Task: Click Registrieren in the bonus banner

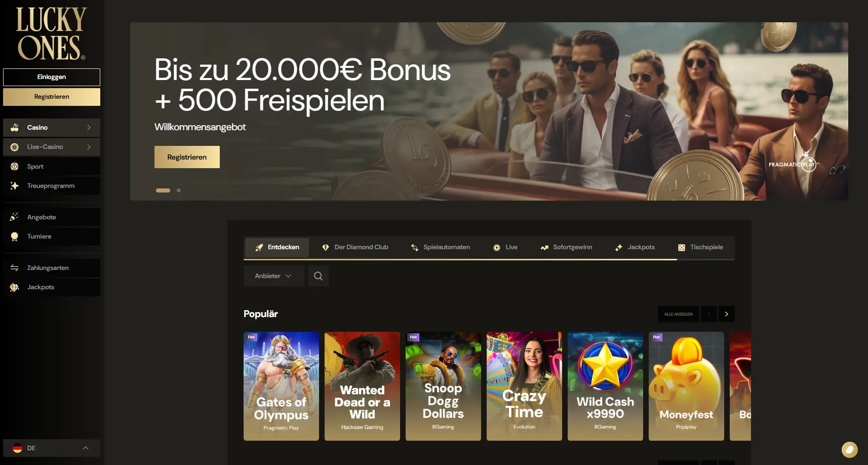Action: pos(186,157)
